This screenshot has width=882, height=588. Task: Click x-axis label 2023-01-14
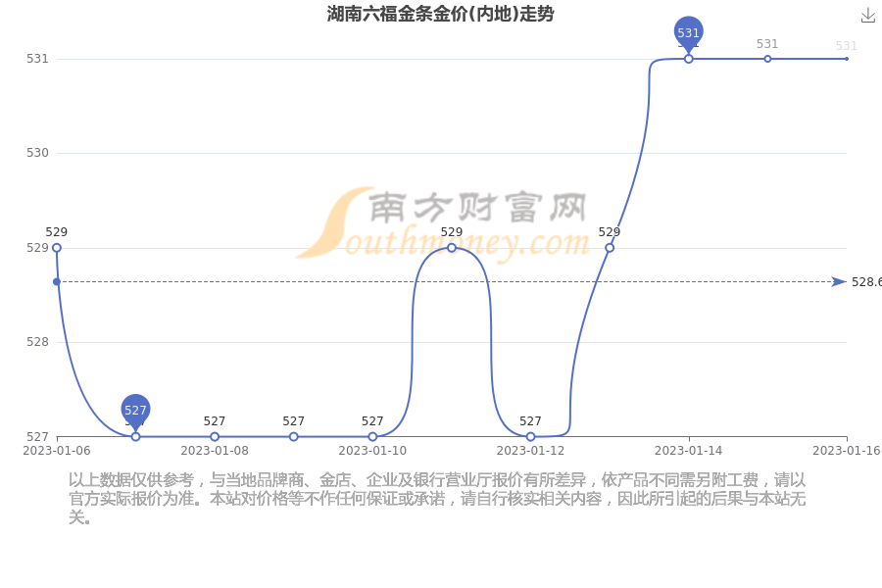point(689,451)
